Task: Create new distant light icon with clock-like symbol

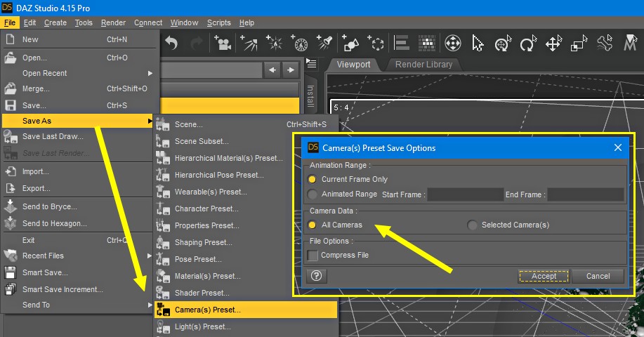Action: [299, 43]
